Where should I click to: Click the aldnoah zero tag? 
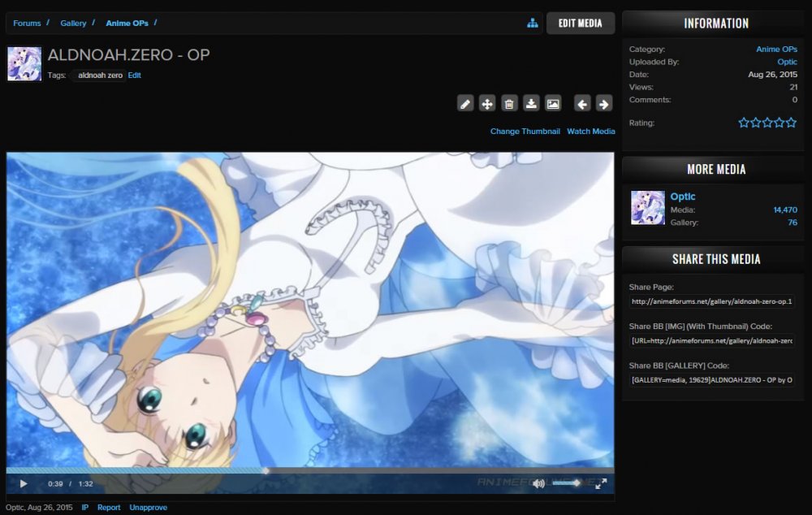(100, 75)
